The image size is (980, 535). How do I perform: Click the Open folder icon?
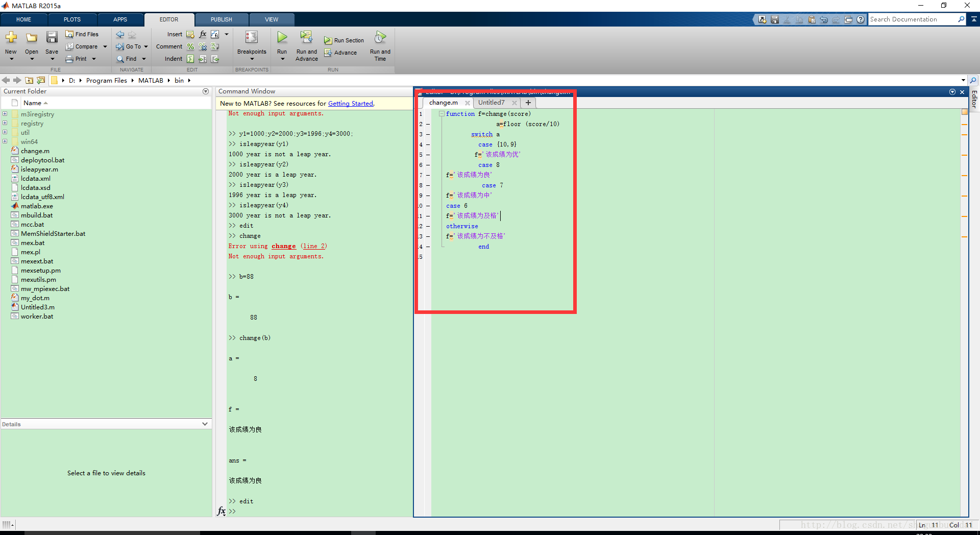pos(32,38)
